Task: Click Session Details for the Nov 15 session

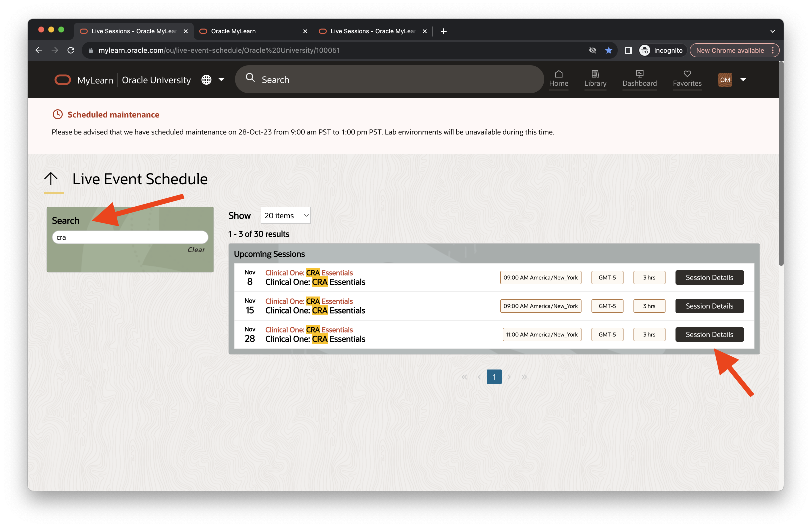Action: click(709, 306)
